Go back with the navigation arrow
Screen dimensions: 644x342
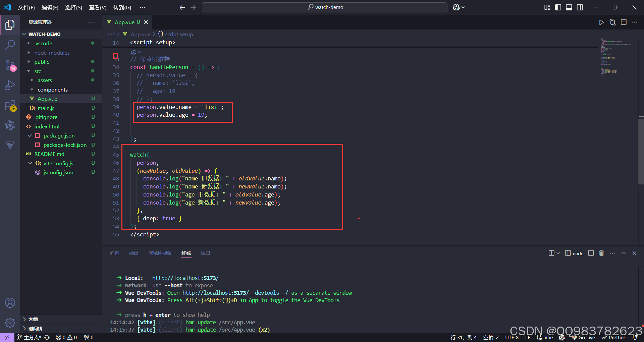pos(182,7)
